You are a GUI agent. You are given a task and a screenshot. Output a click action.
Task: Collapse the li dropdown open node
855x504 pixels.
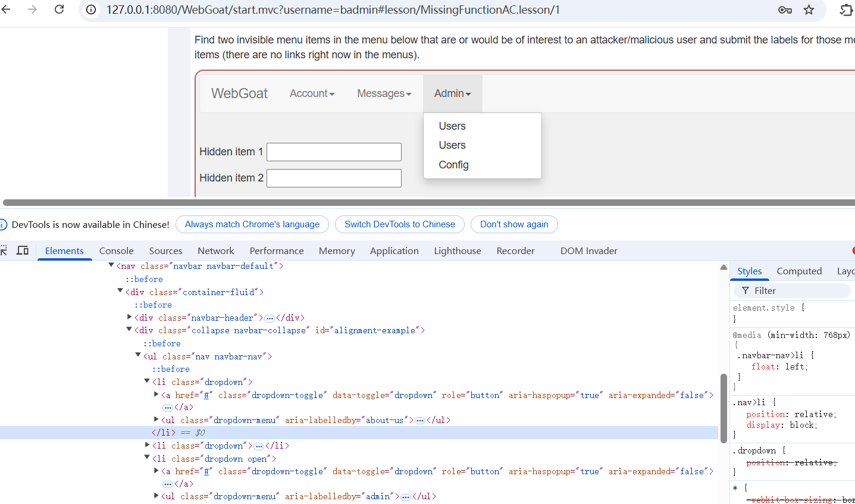(146, 458)
